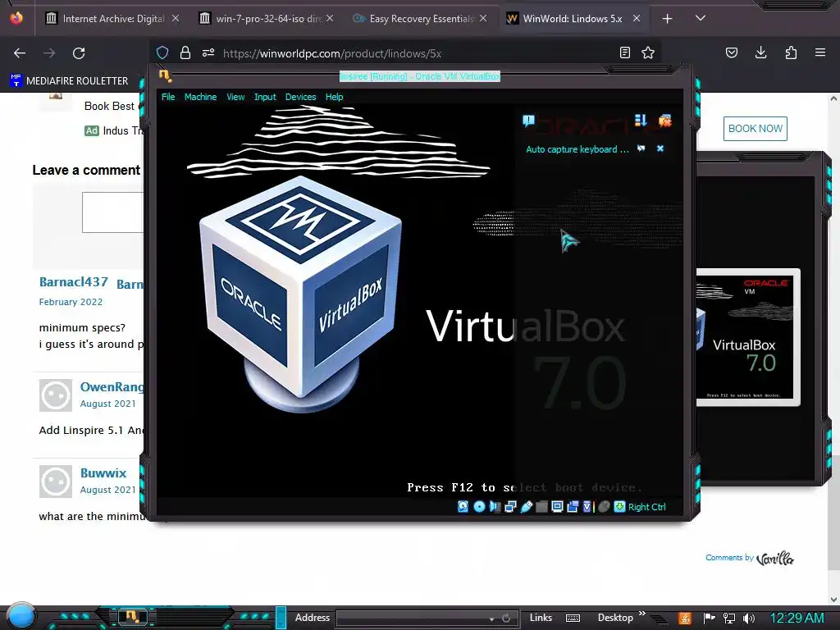This screenshot has height=630, width=840.
Task: Reload the current page in Firefox
Action: tap(79, 53)
